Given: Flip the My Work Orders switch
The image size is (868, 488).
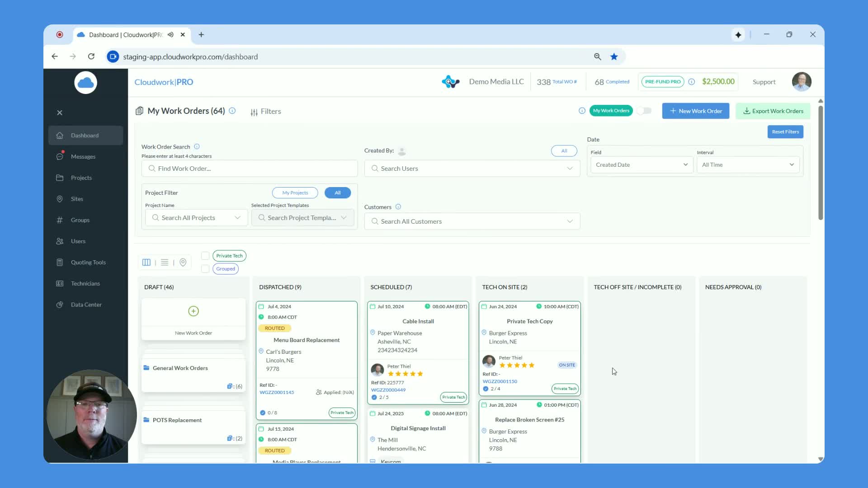Looking at the screenshot, I should pyautogui.click(x=644, y=111).
